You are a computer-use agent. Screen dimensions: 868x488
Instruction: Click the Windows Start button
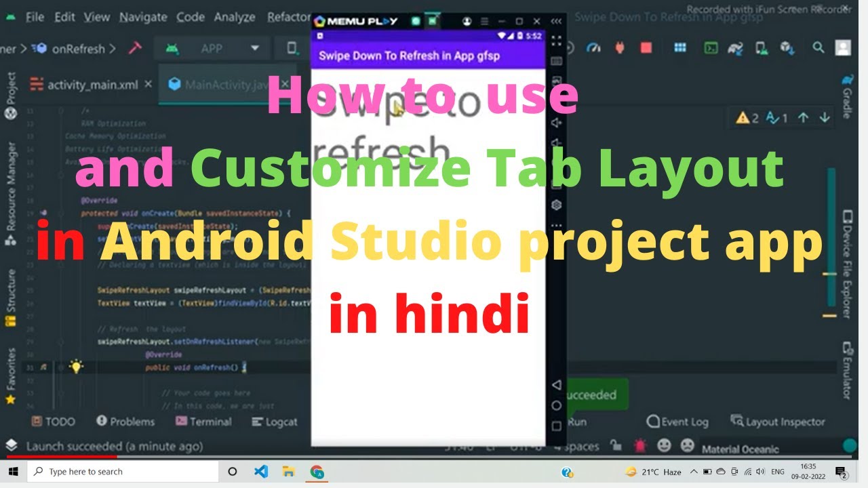(13, 472)
